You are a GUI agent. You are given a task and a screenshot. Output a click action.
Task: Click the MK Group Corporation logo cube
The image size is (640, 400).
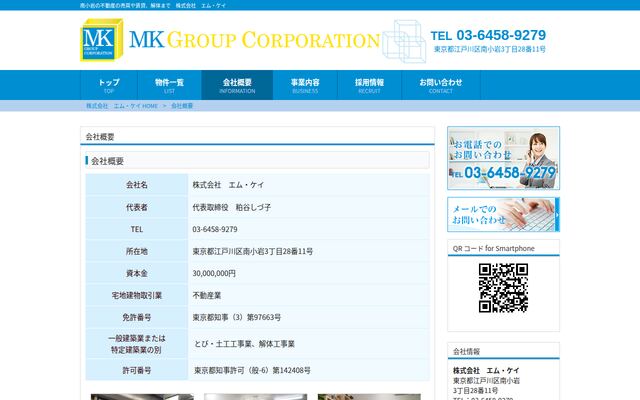(x=102, y=40)
